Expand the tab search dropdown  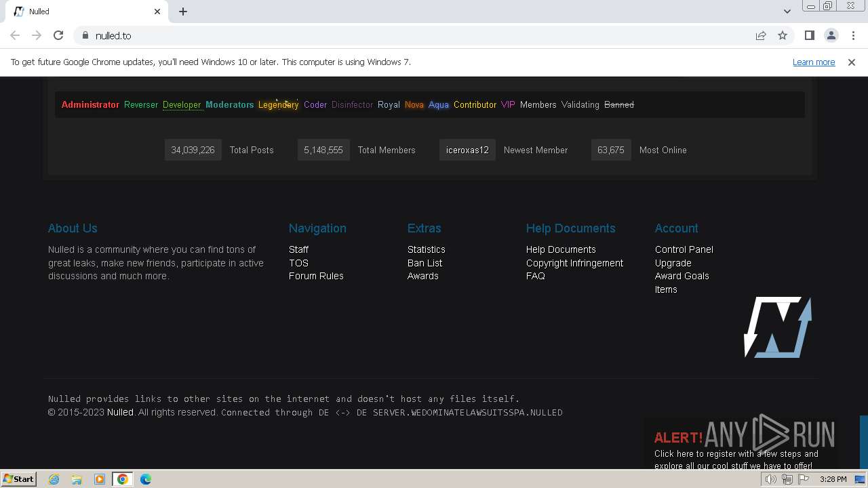(x=787, y=11)
